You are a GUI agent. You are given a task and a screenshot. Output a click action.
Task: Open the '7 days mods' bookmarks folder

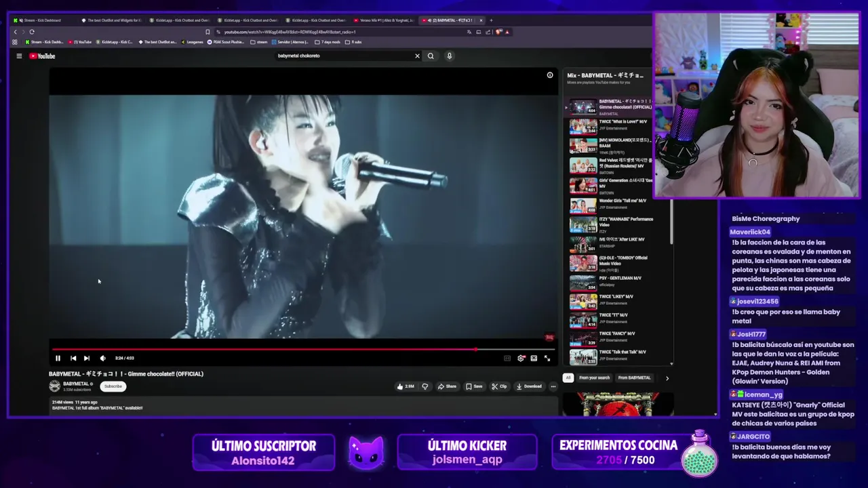328,42
